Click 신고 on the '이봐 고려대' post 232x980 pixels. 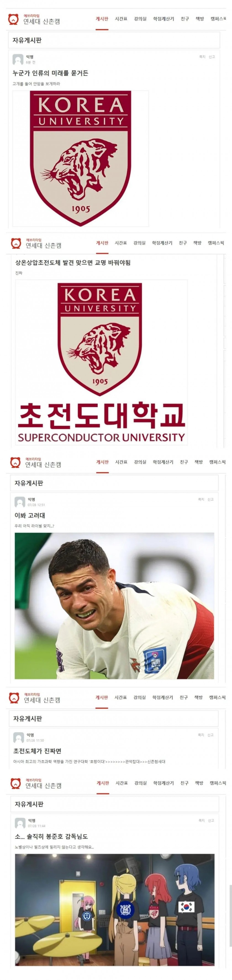pyautogui.click(x=211, y=499)
